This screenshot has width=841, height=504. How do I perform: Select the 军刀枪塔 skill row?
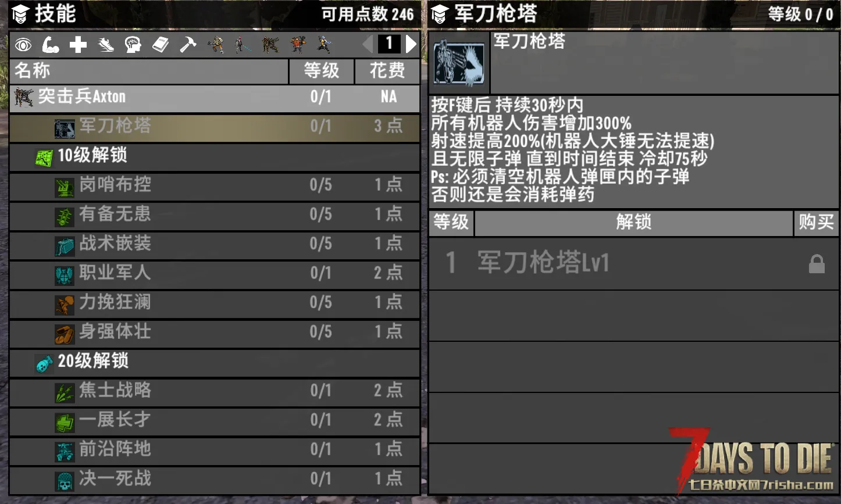click(x=215, y=127)
